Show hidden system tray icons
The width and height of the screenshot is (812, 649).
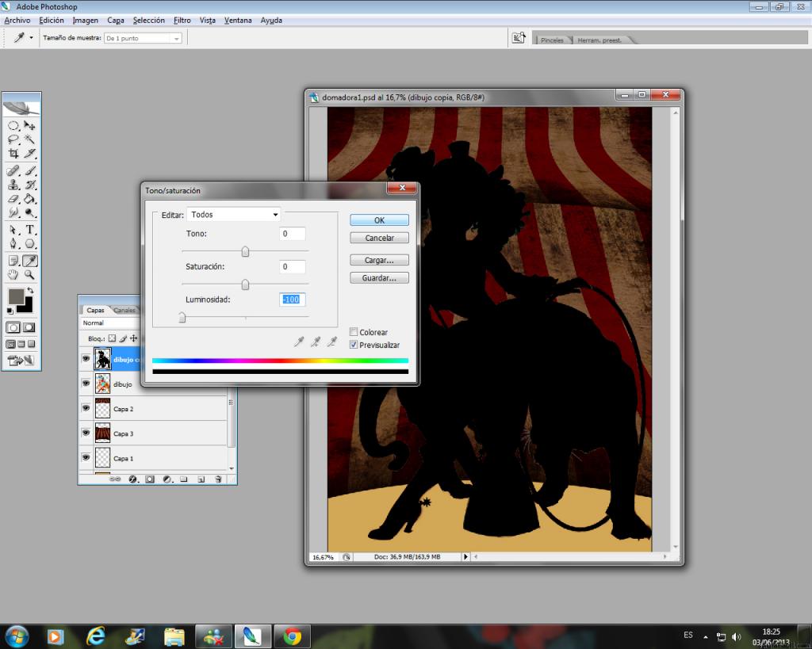coord(705,636)
